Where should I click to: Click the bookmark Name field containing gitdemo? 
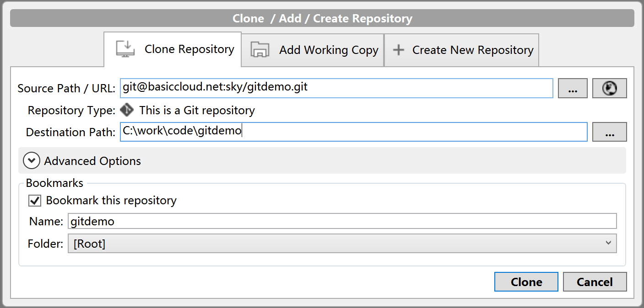341,222
